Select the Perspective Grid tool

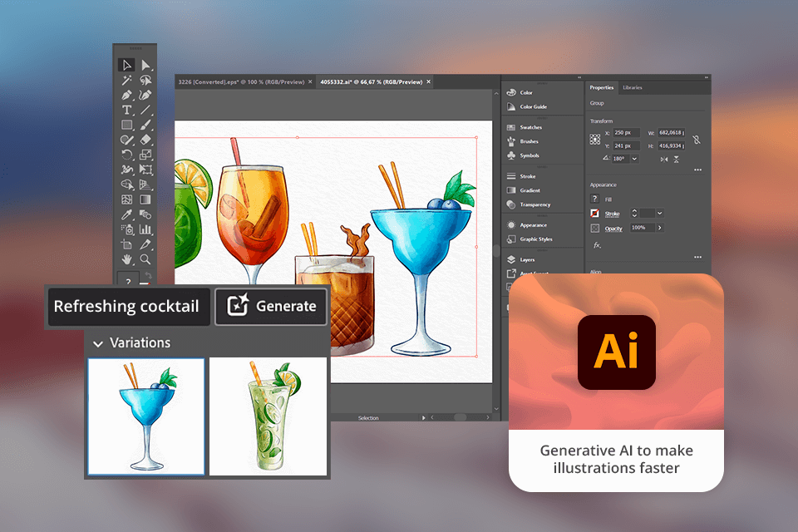pyautogui.click(x=145, y=185)
